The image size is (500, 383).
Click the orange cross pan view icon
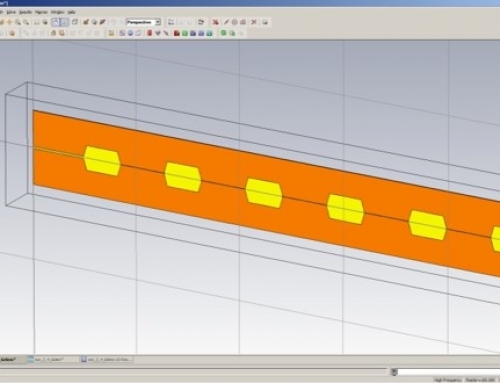click(9, 22)
